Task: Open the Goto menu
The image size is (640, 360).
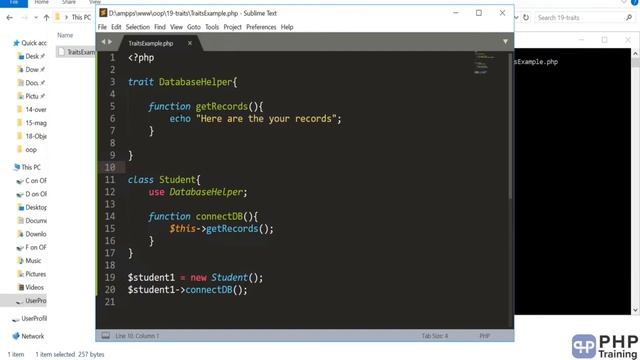Action: click(194, 27)
